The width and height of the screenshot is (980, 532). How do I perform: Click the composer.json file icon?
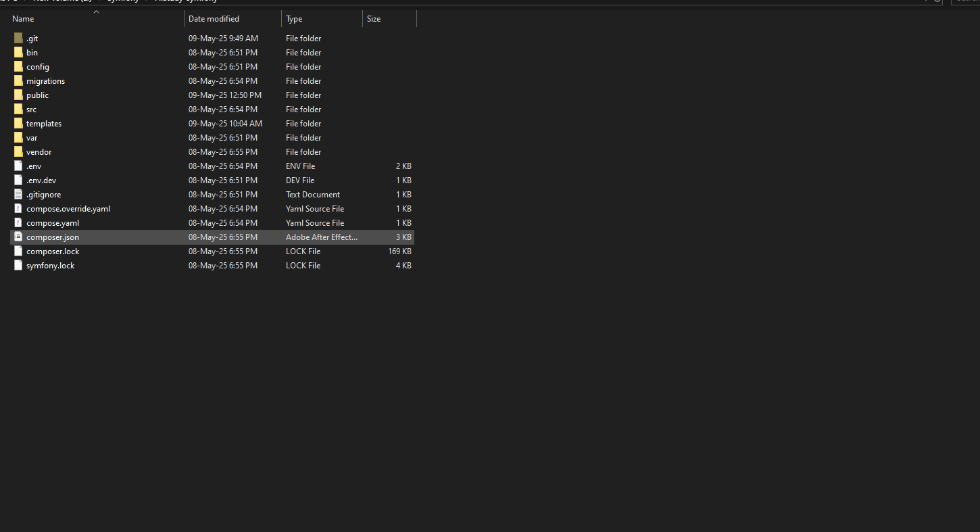[x=18, y=237]
